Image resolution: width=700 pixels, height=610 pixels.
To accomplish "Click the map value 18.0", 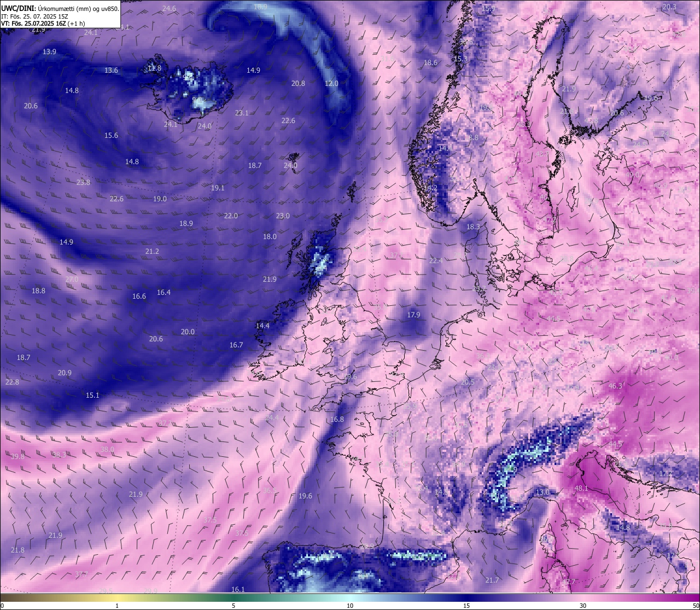I will (x=270, y=236).
